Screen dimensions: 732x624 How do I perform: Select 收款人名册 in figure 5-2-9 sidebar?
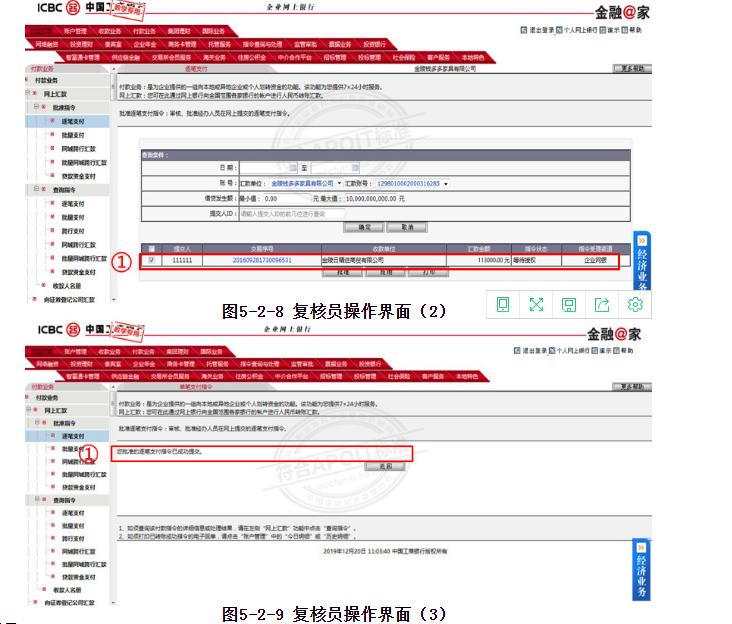point(67,590)
